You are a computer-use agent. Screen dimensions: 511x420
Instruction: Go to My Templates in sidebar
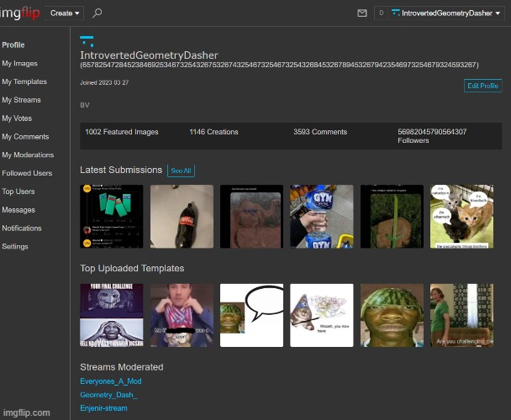[x=24, y=81]
